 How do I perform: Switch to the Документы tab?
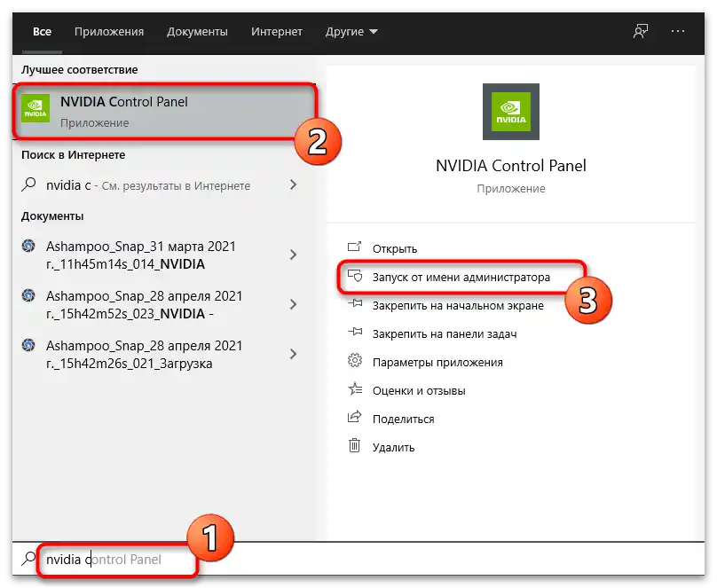(x=197, y=32)
